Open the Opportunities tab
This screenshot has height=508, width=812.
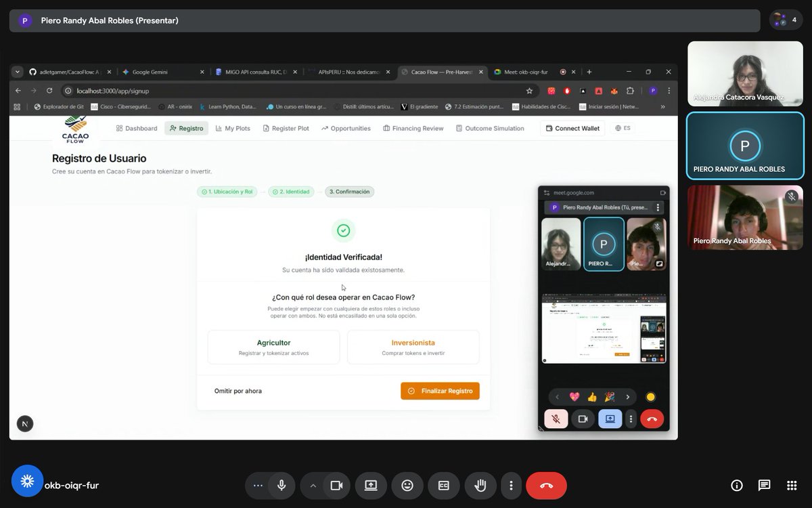pyautogui.click(x=346, y=128)
